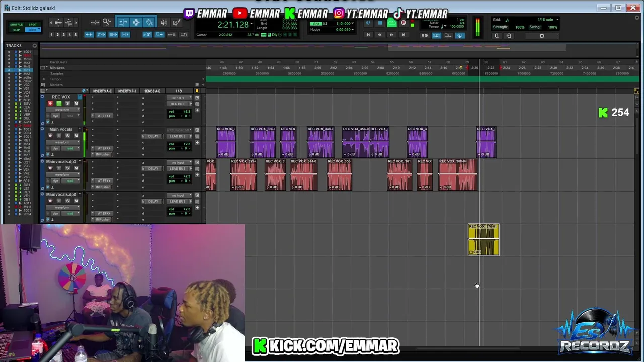Select last purple clip on Main vocals
This screenshot has width=644, height=362.
pos(486,142)
